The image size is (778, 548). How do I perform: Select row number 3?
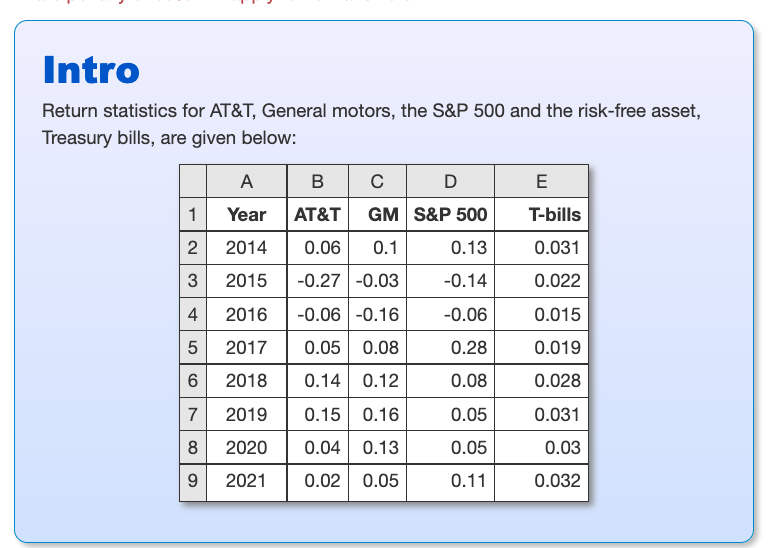[193, 281]
